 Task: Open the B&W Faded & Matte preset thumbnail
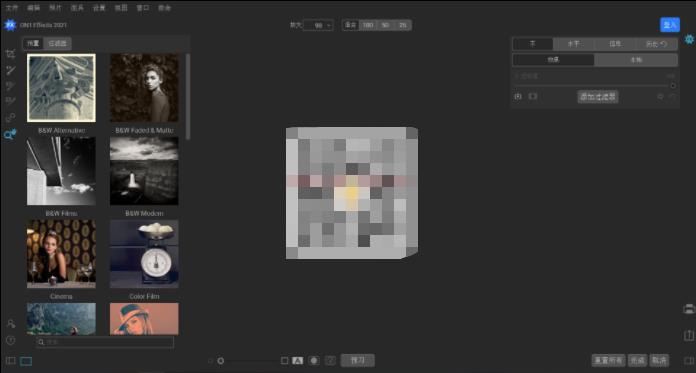point(144,88)
